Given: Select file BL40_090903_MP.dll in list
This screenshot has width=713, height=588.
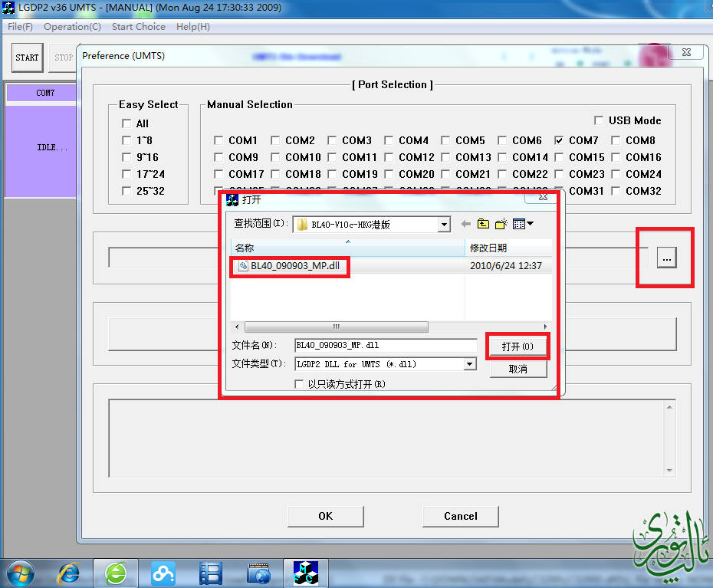Looking at the screenshot, I should pyautogui.click(x=295, y=266).
